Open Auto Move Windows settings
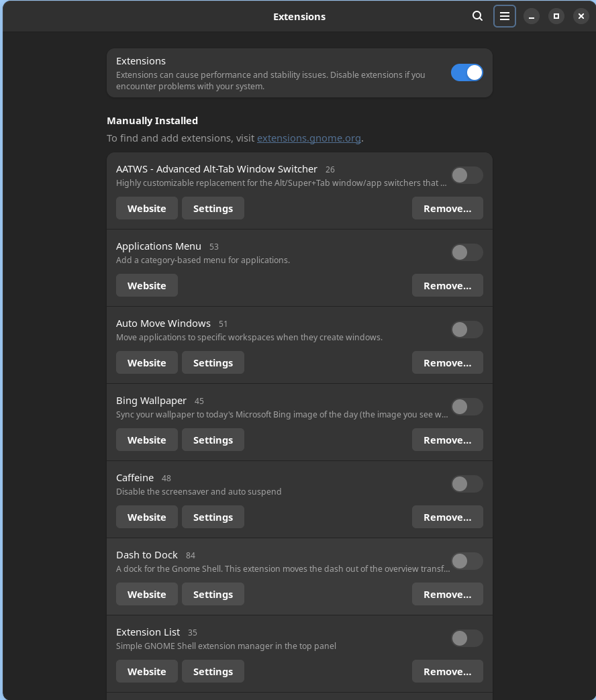The height and width of the screenshot is (700, 596). click(213, 362)
